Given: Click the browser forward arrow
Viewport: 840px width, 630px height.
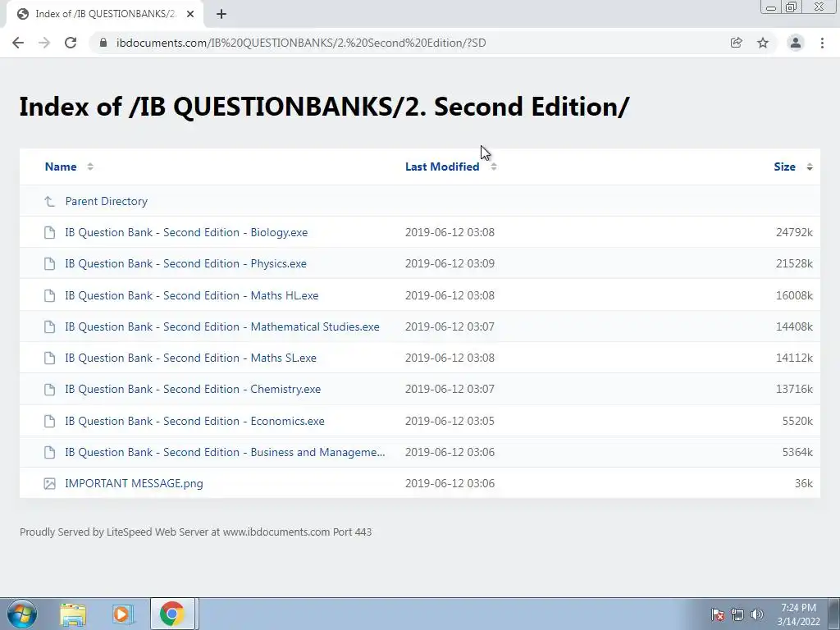Looking at the screenshot, I should [x=44, y=43].
